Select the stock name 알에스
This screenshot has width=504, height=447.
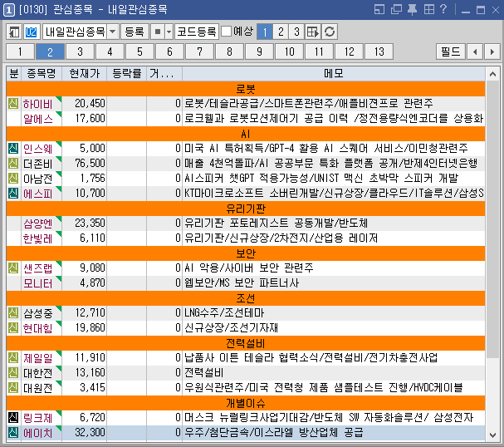(38, 119)
